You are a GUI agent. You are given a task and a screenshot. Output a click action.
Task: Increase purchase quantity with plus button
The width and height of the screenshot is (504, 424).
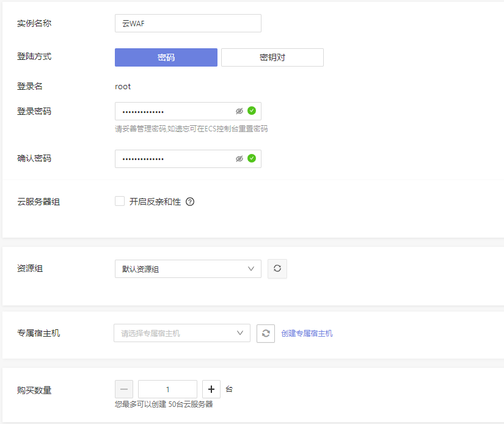click(x=211, y=389)
